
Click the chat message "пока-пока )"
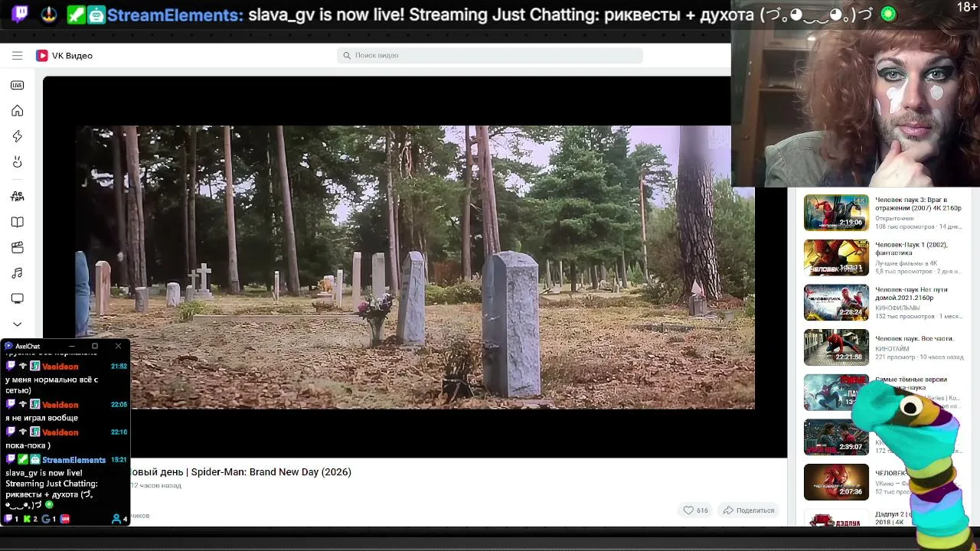pyautogui.click(x=28, y=445)
